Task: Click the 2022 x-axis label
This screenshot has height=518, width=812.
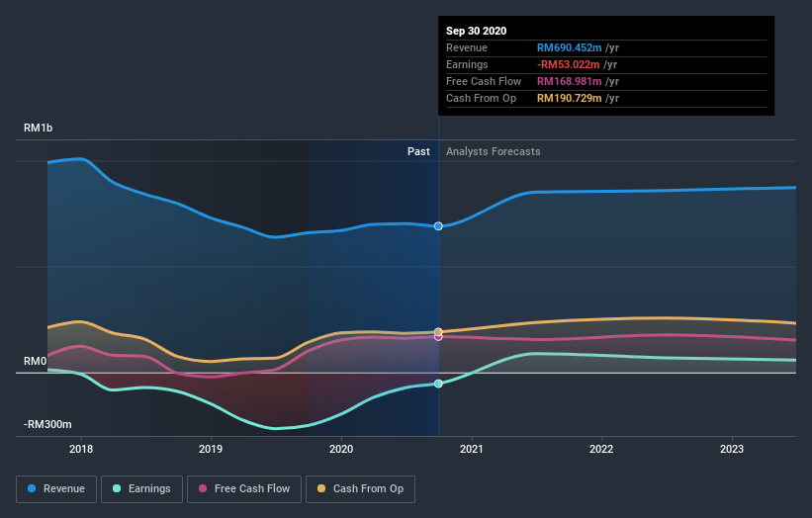Action: (x=601, y=449)
